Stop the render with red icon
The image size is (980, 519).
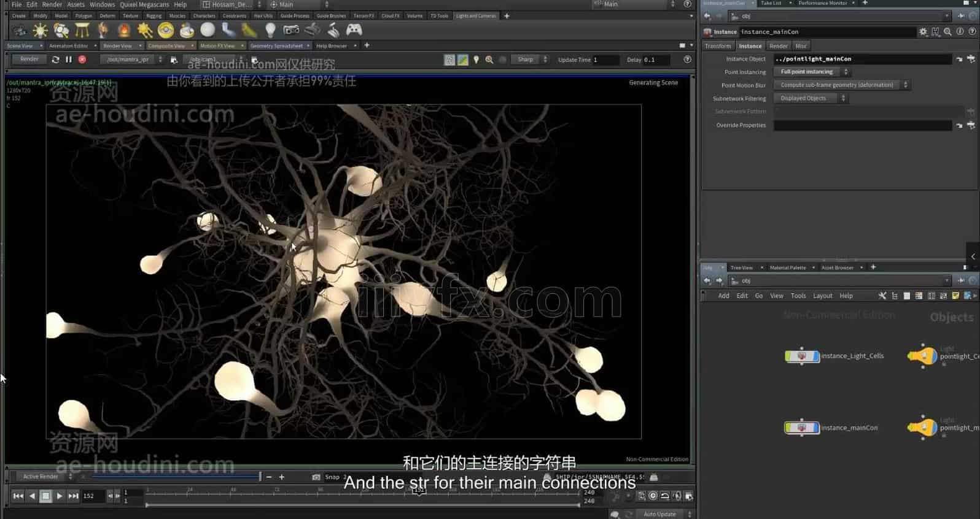coord(82,60)
